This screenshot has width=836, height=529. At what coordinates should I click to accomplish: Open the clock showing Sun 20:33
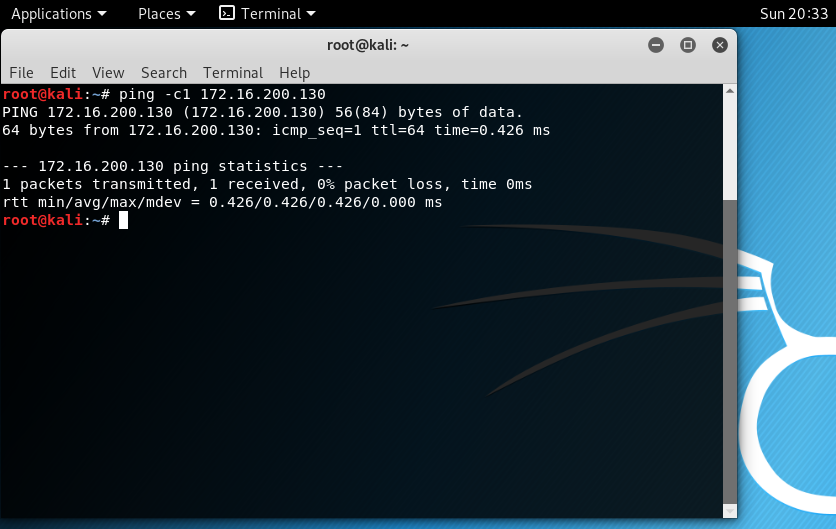(x=793, y=14)
